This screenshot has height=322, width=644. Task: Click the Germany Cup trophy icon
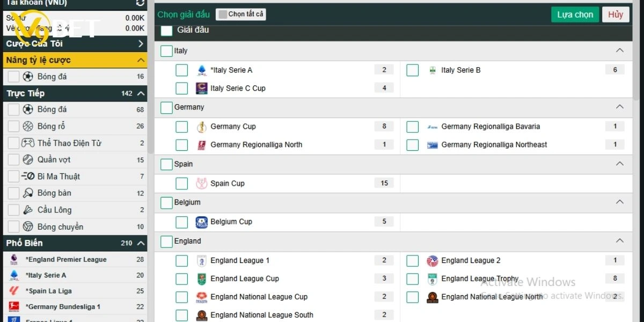tap(202, 127)
